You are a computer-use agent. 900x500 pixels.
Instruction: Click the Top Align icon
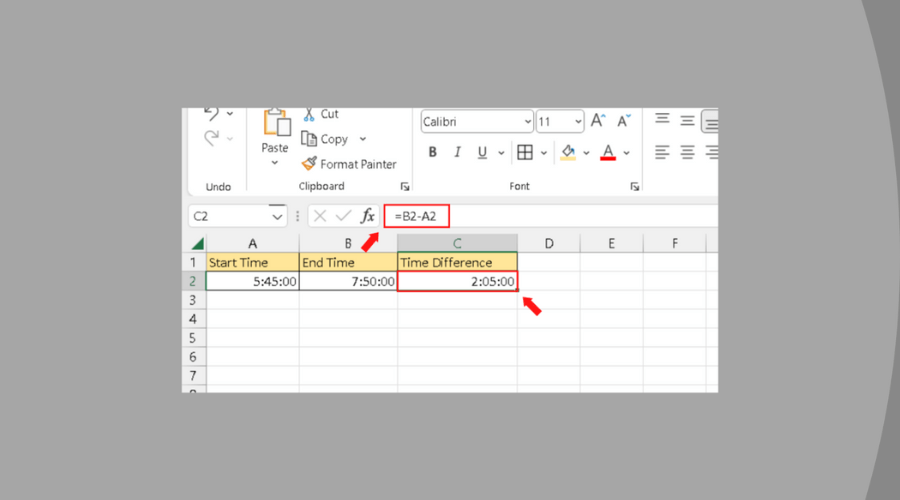point(662,119)
